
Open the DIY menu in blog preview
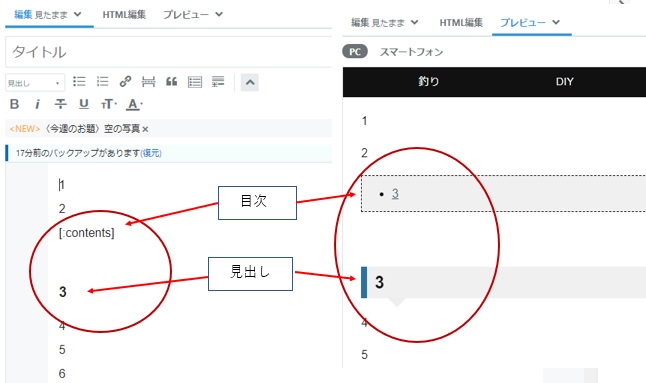(564, 82)
